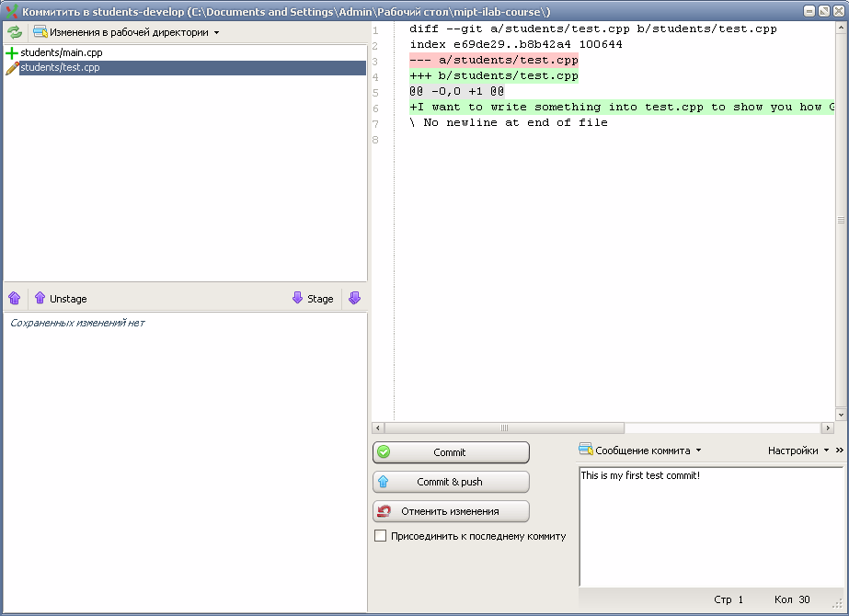849x616 pixels.
Task: Click the working directory changes list icon
Action: pyautogui.click(x=40, y=32)
